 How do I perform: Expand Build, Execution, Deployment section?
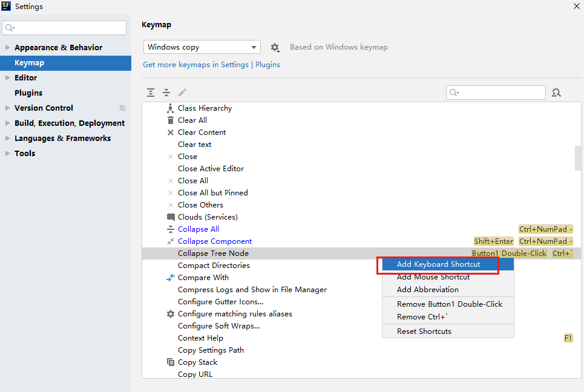(7, 123)
